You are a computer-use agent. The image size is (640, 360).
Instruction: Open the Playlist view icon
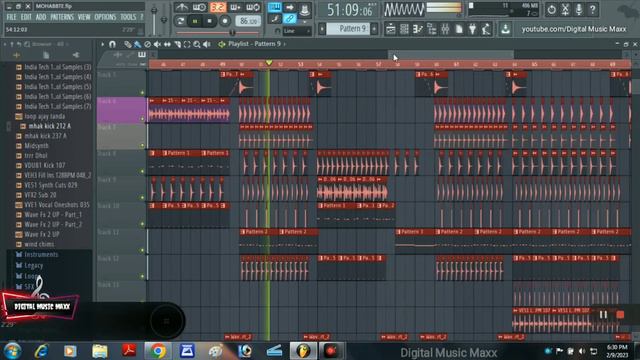[x=390, y=29]
